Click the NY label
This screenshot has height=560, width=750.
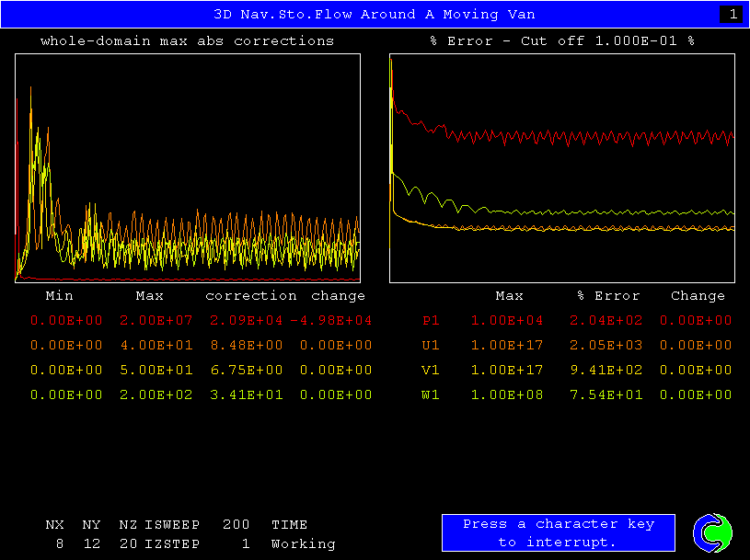pyautogui.click(x=91, y=525)
